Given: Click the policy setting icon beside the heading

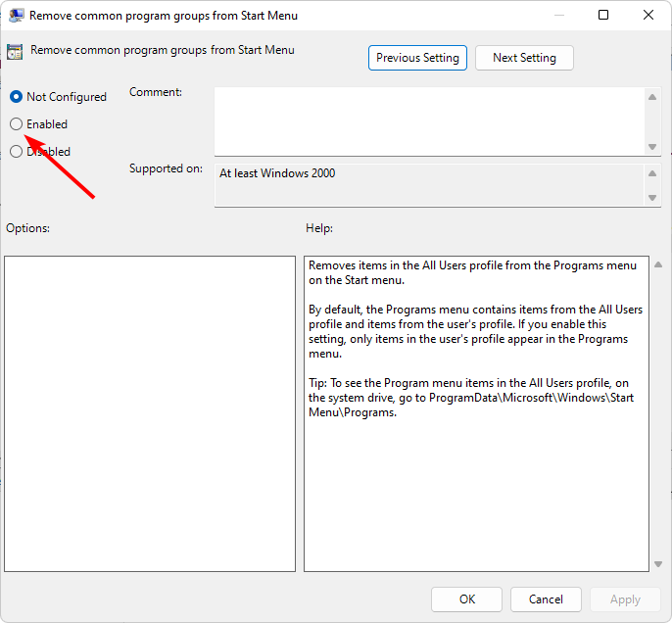Looking at the screenshot, I should click(17, 53).
